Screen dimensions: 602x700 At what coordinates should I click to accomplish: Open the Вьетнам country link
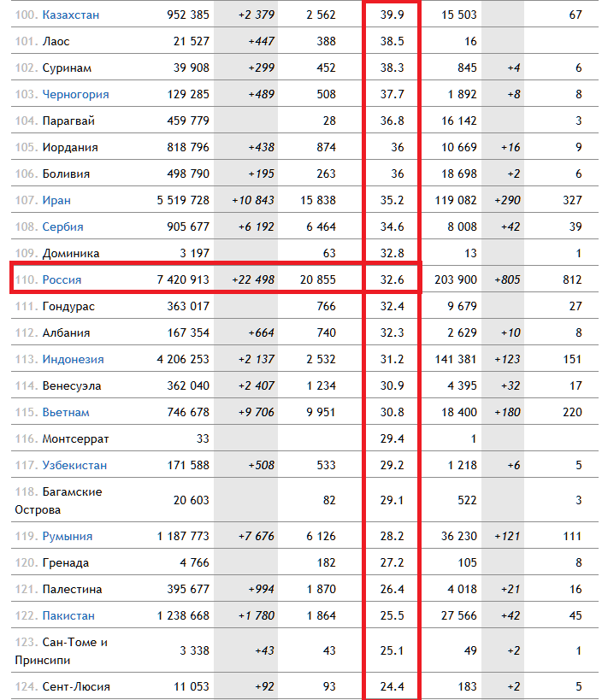(66, 412)
